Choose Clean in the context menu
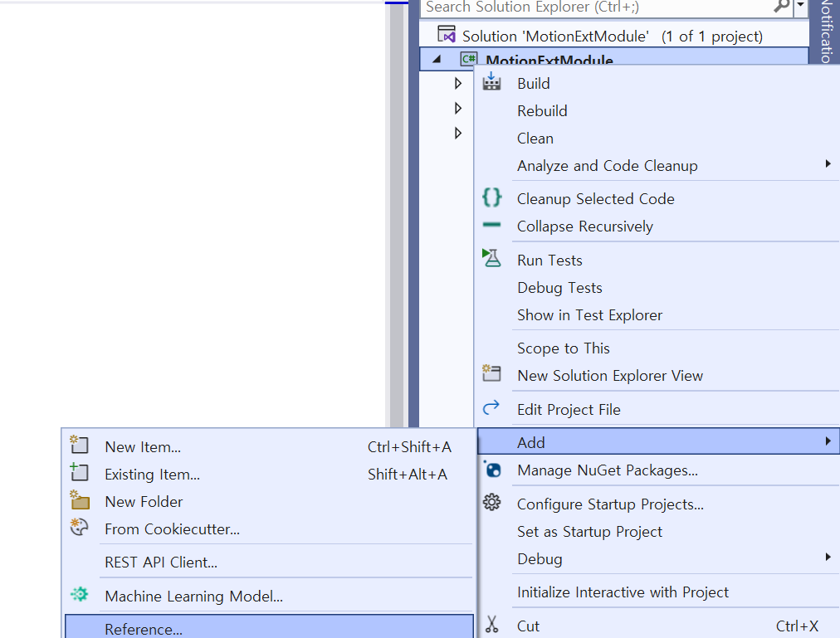840x638 pixels. (x=658, y=139)
